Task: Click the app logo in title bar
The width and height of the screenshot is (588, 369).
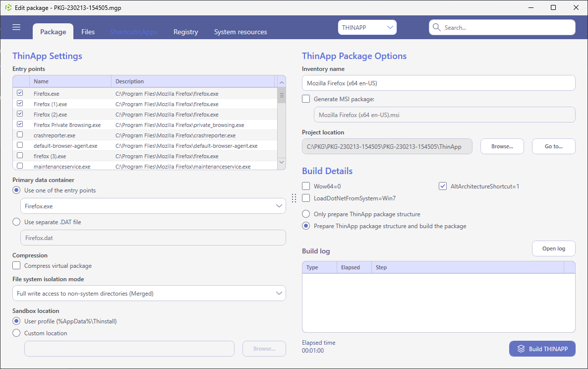Action: coord(8,7)
